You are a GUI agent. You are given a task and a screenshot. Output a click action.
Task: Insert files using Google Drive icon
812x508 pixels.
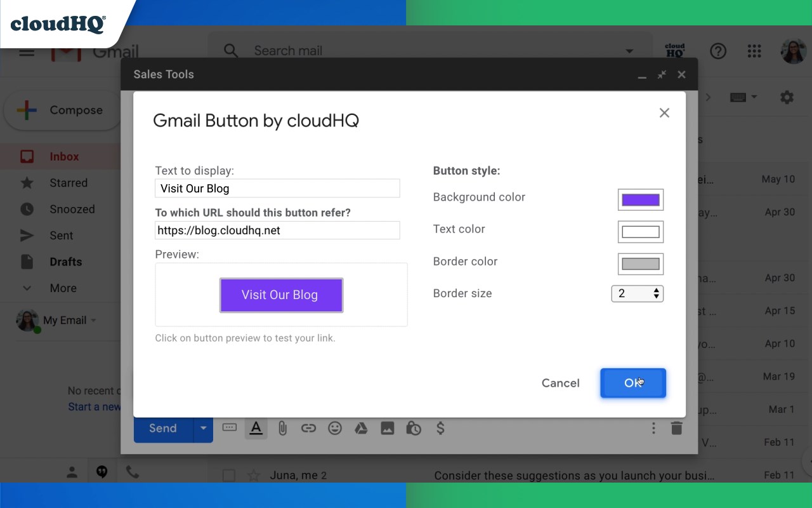[x=361, y=429]
